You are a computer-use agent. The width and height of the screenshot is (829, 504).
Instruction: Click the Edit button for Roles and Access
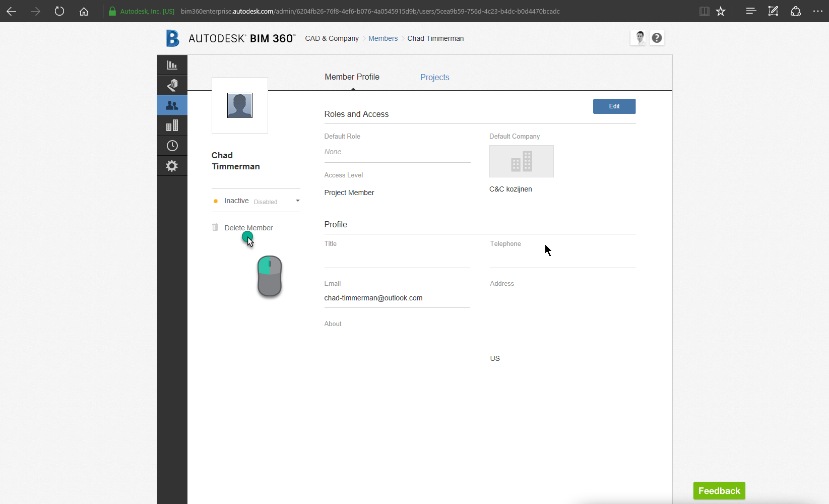(614, 106)
